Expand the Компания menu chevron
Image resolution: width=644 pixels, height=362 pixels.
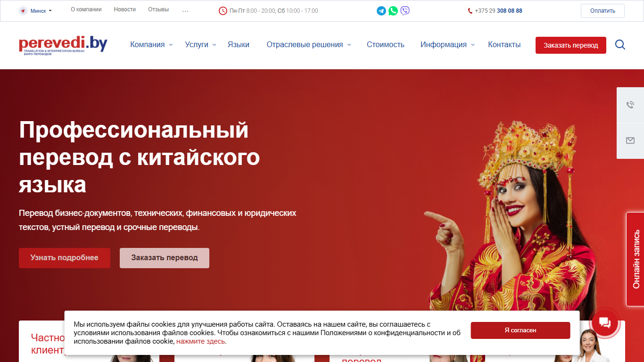pos(171,45)
